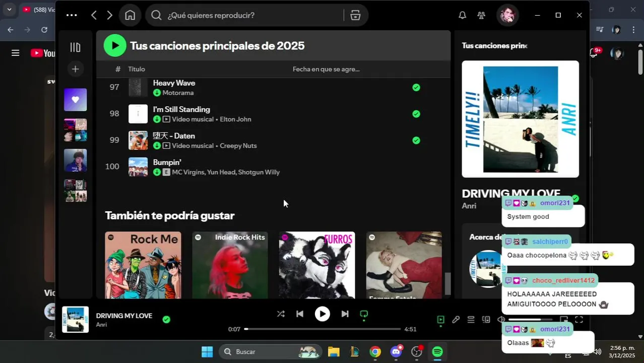
Task: Select the track Bumpin'
Action: 167,162
